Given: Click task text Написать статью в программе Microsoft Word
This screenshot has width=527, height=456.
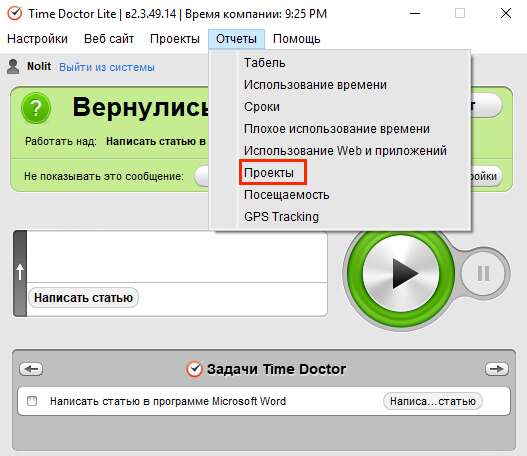Looking at the screenshot, I should coord(168,401).
